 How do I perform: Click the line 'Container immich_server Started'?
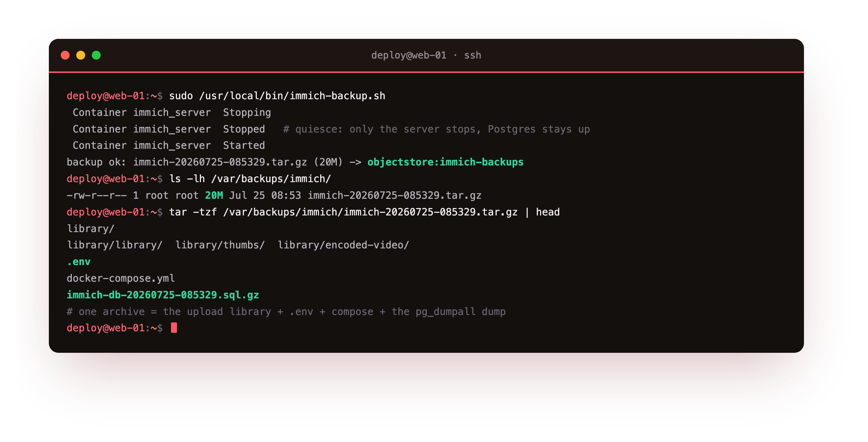(169, 145)
